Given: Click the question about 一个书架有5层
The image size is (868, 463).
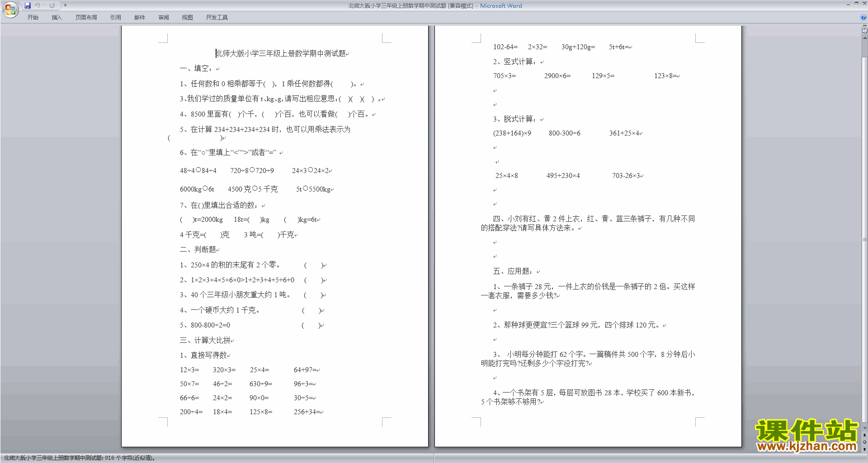Looking at the screenshot, I should tap(588, 397).
